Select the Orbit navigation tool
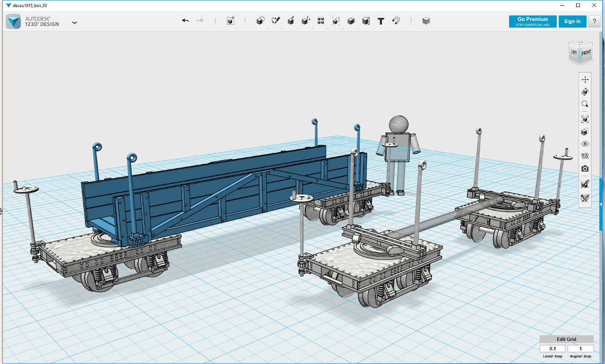The width and height of the screenshot is (605, 364). (x=585, y=92)
